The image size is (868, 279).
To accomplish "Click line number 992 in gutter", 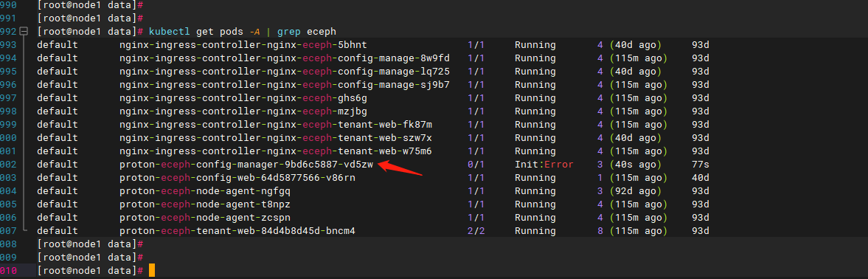I will (8, 32).
